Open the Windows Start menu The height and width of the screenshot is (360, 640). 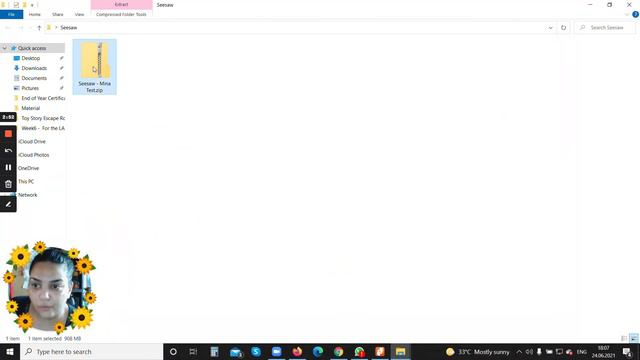10,351
